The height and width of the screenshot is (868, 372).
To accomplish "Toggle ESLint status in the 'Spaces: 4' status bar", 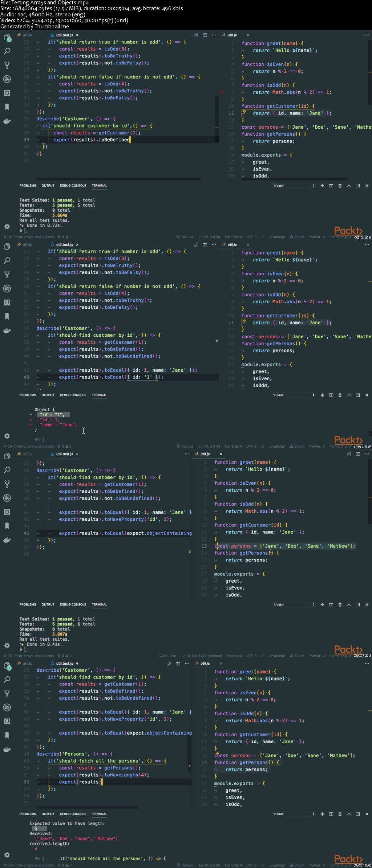I will 297,656.
